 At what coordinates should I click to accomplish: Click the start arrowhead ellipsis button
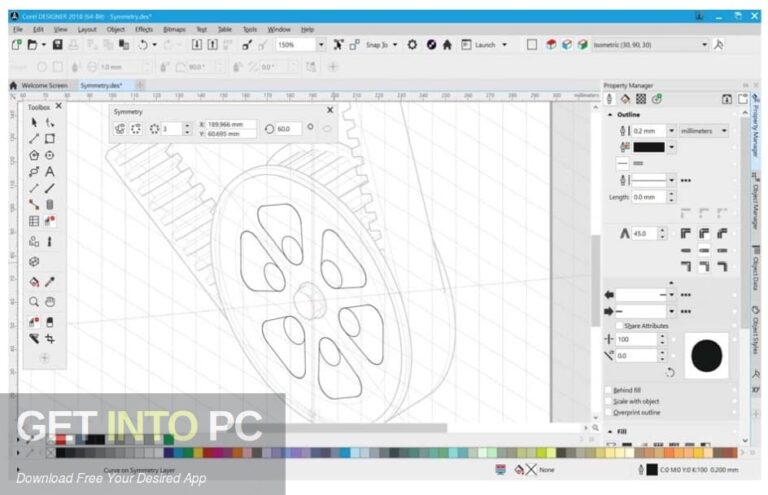click(x=686, y=295)
